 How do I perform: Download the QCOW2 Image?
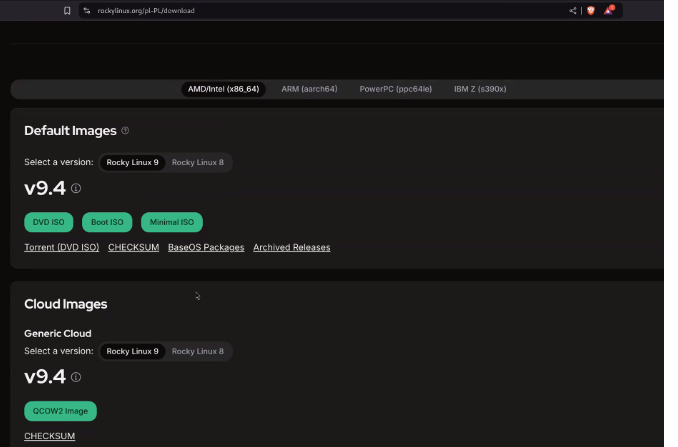[60, 411]
